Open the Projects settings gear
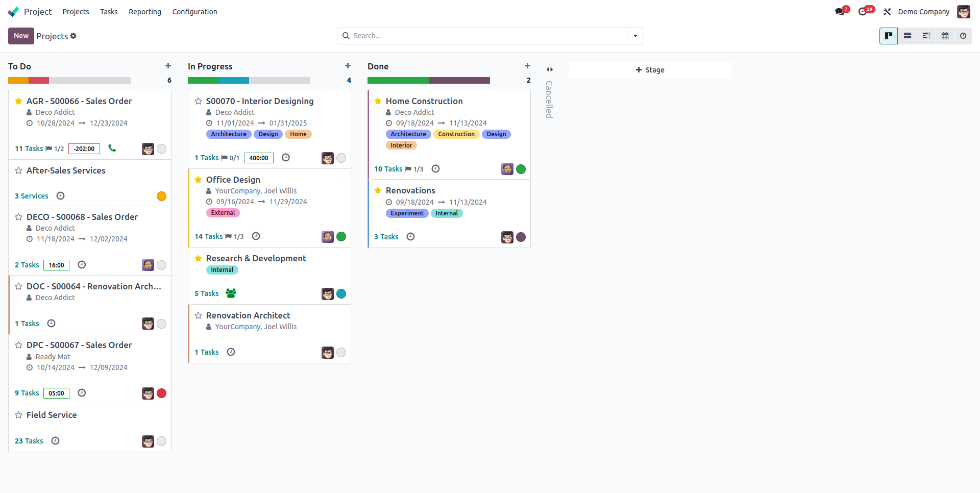980x493 pixels. pos(73,36)
